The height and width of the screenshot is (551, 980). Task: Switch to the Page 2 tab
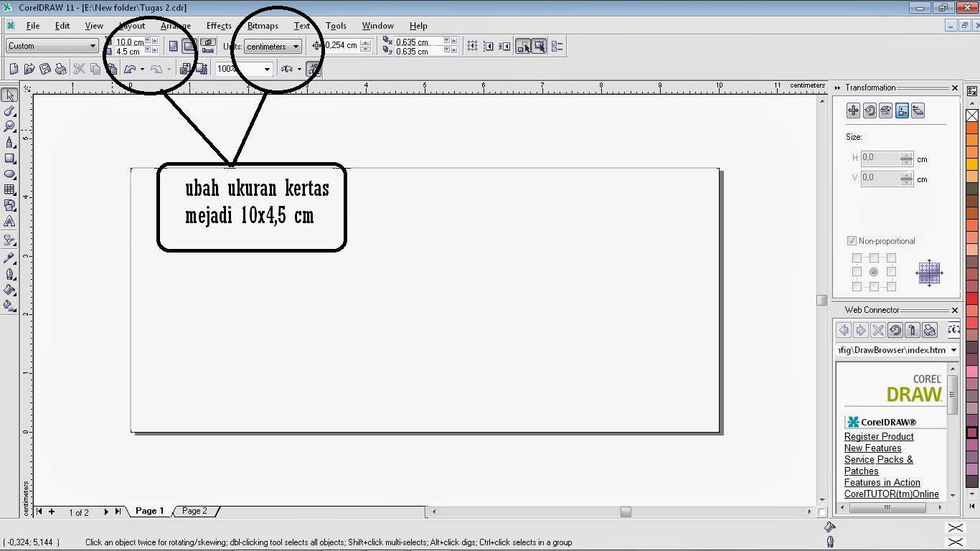(x=194, y=511)
